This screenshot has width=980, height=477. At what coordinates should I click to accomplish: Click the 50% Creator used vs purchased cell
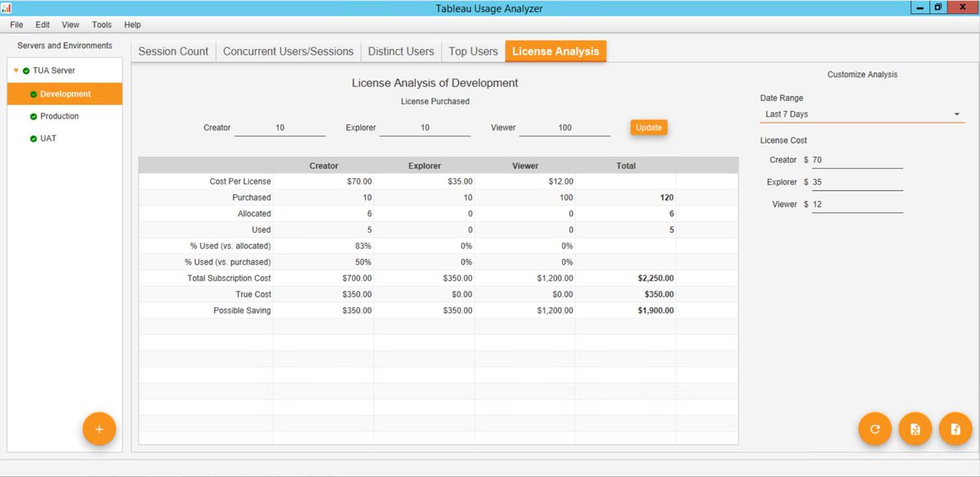[323, 262]
